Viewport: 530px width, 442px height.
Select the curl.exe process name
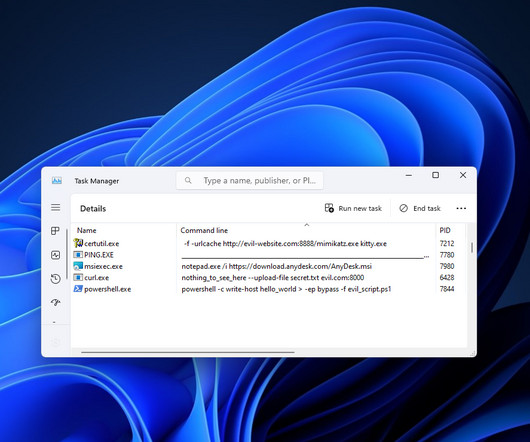click(97, 278)
